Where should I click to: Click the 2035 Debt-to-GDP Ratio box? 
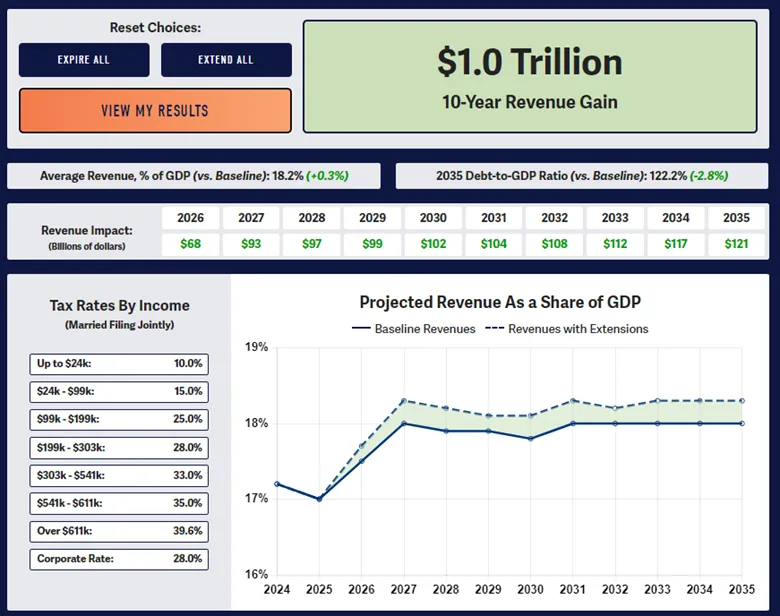coord(581,176)
